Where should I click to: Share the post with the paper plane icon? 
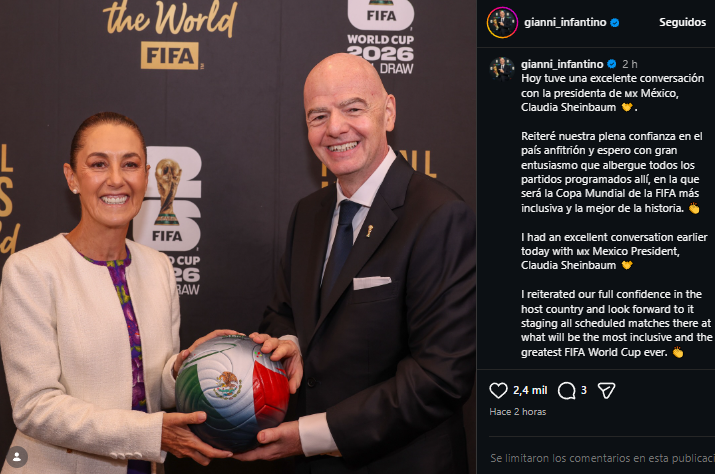point(606,391)
